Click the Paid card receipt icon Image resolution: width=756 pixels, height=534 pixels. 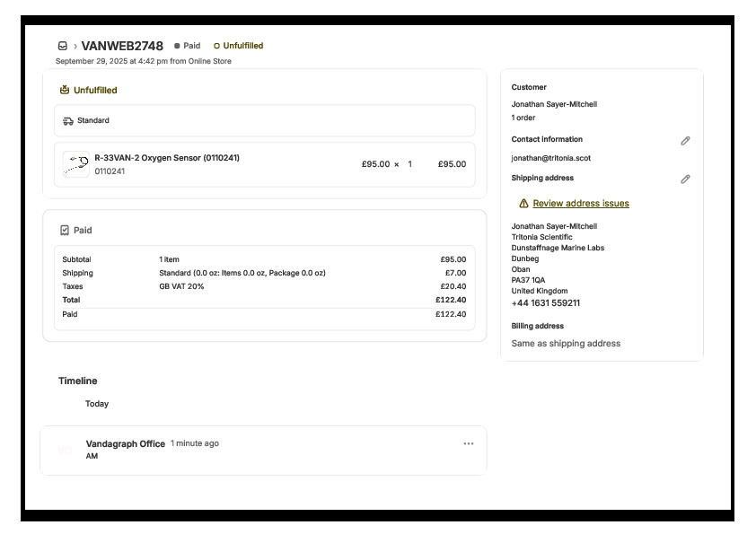pyautogui.click(x=65, y=231)
